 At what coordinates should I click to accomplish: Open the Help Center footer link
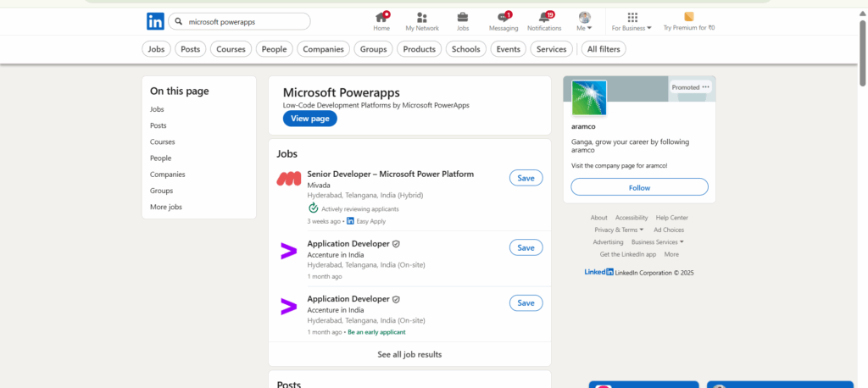pos(672,218)
